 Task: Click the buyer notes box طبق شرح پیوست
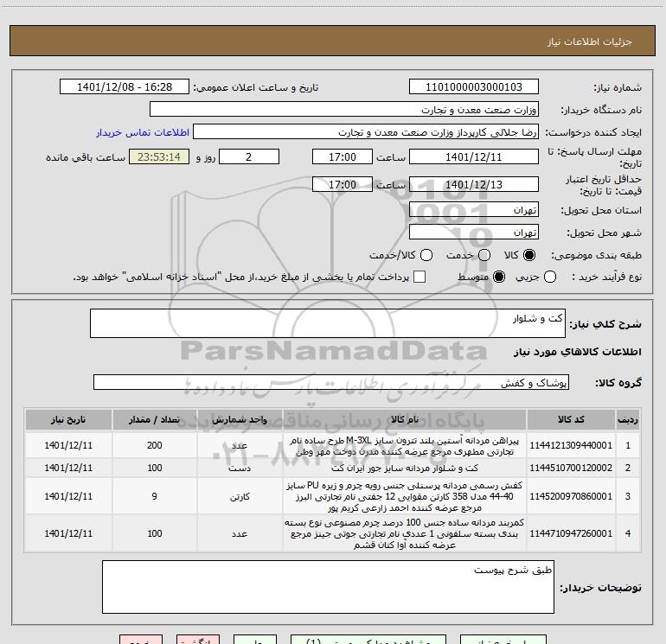[328, 587]
